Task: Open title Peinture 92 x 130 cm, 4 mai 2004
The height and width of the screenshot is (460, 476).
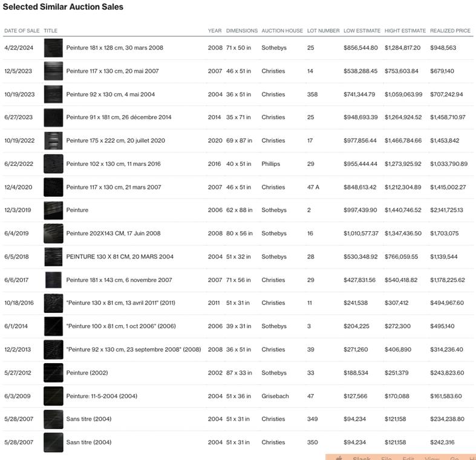Action: [110, 94]
